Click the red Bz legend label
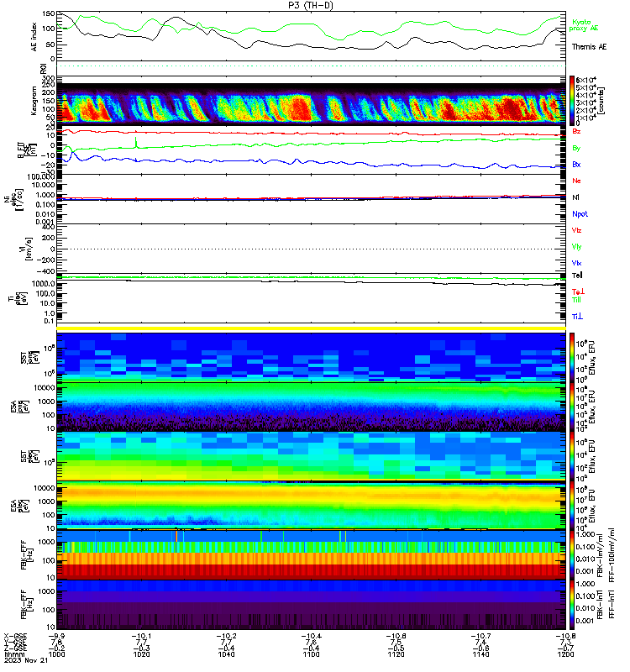Screen dimensions: 630x672 pyautogui.click(x=576, y=132)
